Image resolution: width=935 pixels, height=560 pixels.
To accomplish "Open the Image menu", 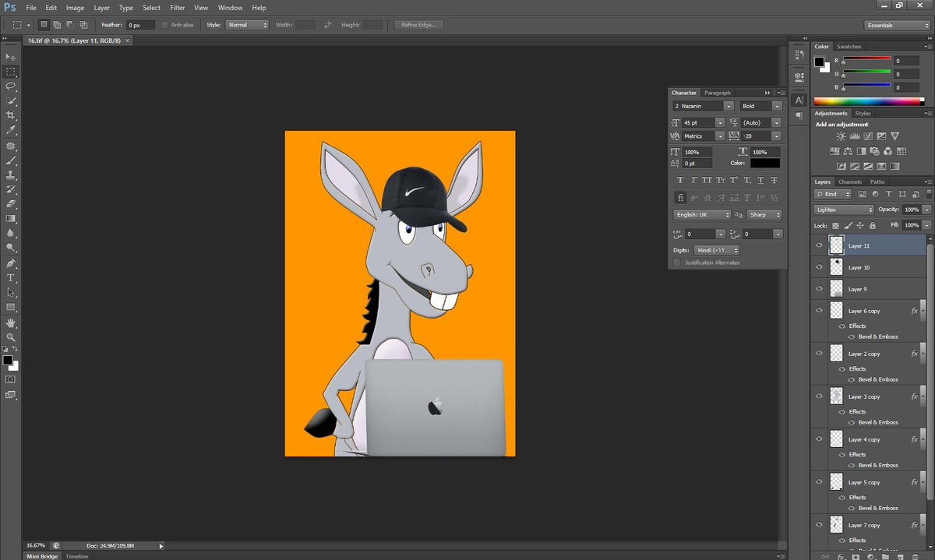I will click(x=75, y=8).
